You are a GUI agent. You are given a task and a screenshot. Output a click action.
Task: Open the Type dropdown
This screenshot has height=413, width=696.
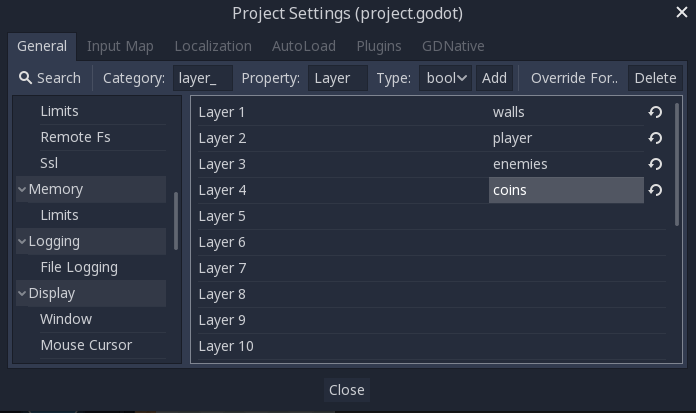445,78
